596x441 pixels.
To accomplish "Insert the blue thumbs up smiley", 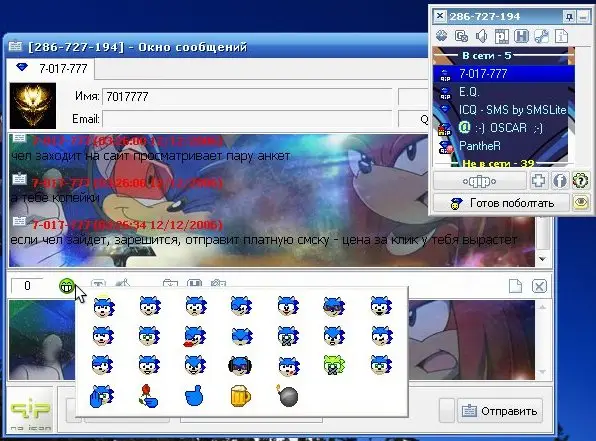I will tap(194, 396).
